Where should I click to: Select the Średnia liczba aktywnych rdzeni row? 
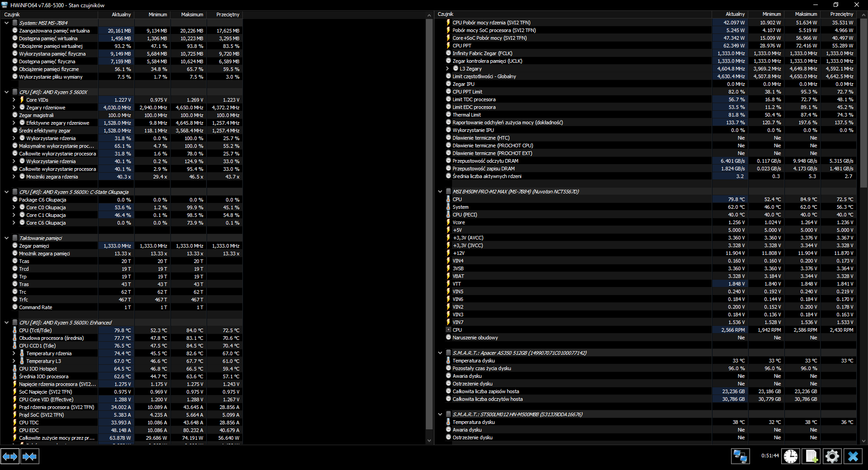click(646, 176)
